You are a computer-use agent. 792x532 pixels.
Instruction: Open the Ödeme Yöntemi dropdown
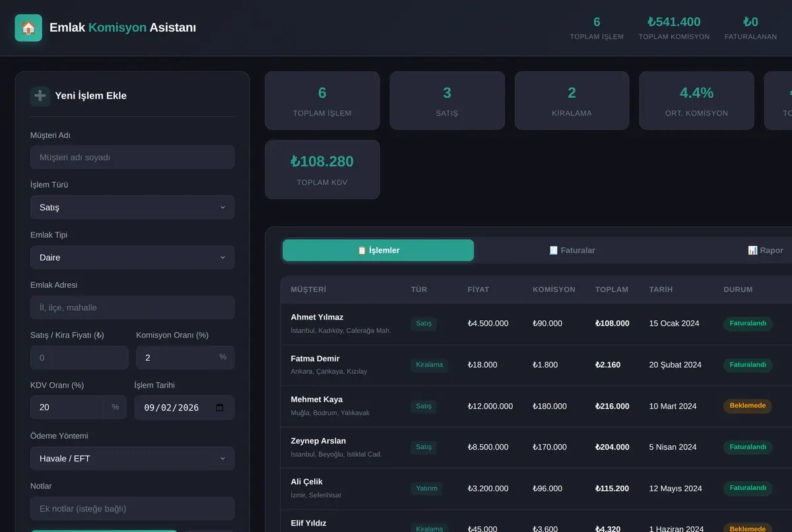click(132, 458)
